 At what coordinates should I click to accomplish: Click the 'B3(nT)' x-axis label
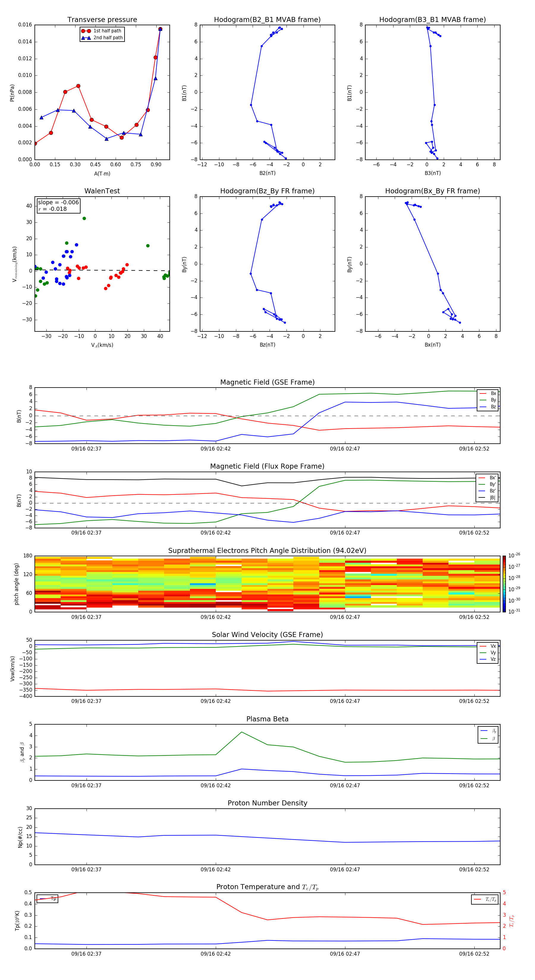click(x=432, y=173)
